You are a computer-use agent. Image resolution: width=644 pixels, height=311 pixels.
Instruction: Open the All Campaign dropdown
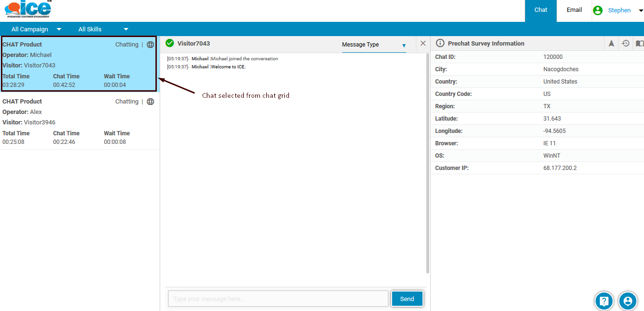58,29
